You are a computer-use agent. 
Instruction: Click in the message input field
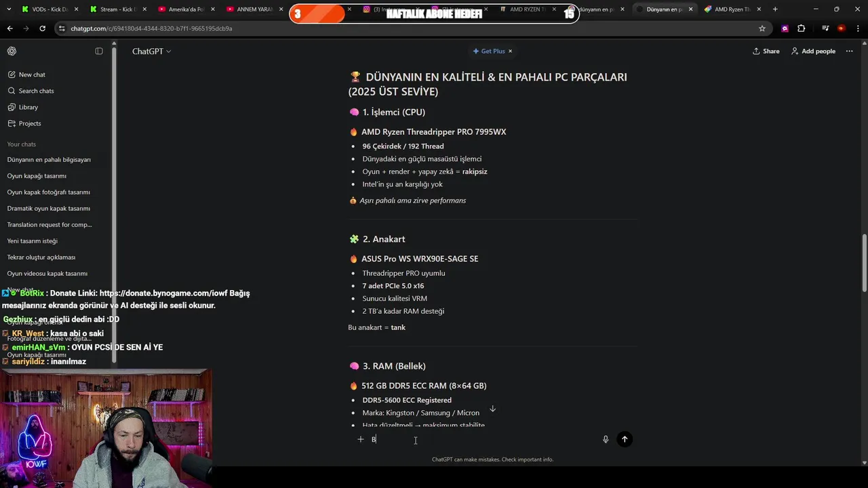(x=485, y=439)
